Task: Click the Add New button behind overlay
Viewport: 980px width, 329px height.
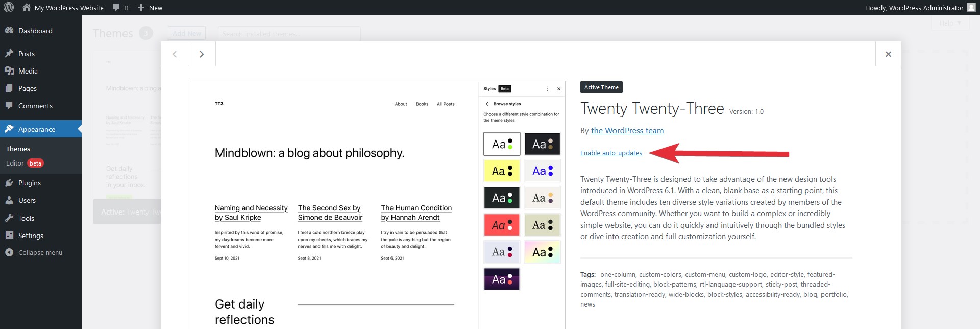Action: pyautogui.click(x=187, y=34)
